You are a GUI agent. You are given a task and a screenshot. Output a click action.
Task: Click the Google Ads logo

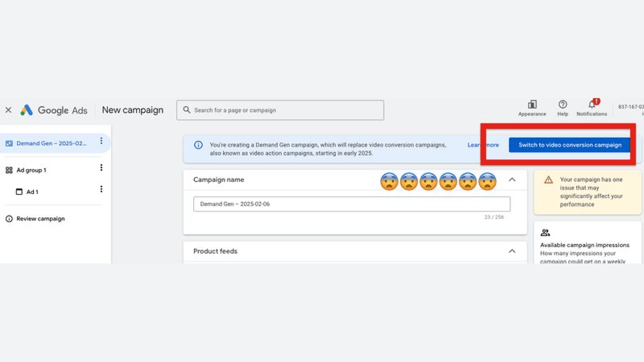27,110
